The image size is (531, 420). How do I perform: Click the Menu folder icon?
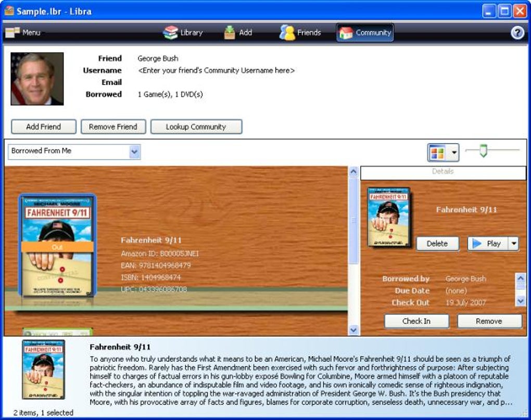pos(12,32)
